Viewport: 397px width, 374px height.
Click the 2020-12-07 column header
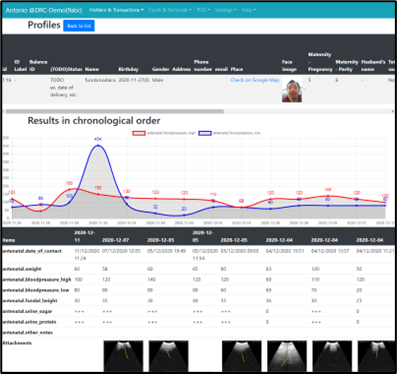click(x=115, y=240)
